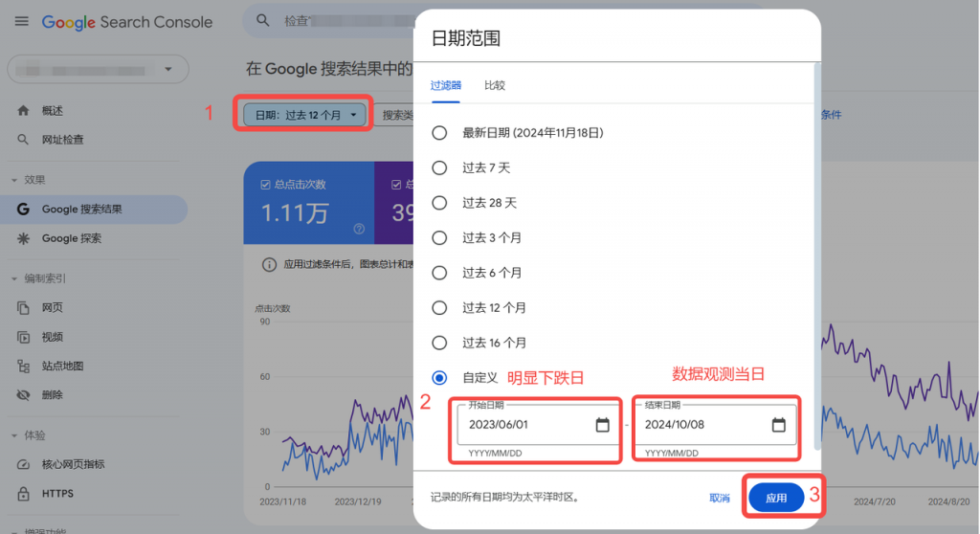Click the search magnifier icon in top bar

(263, 21)
